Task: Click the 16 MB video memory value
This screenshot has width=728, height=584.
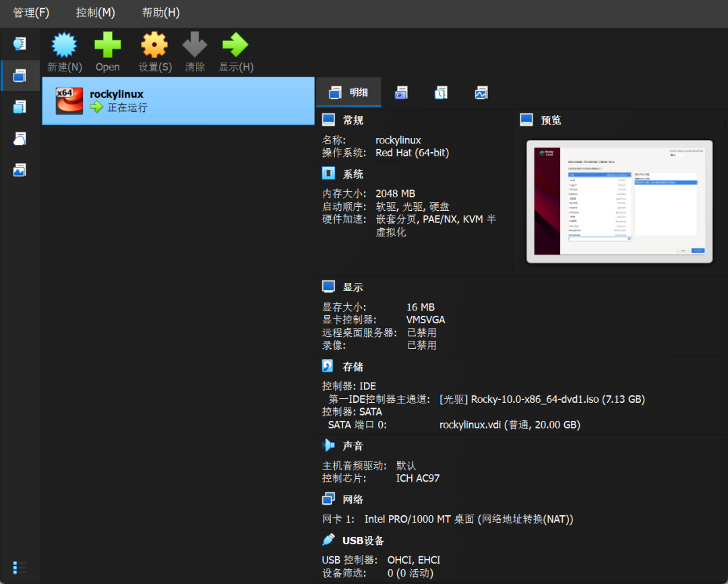Action: (x=421, y=307)
